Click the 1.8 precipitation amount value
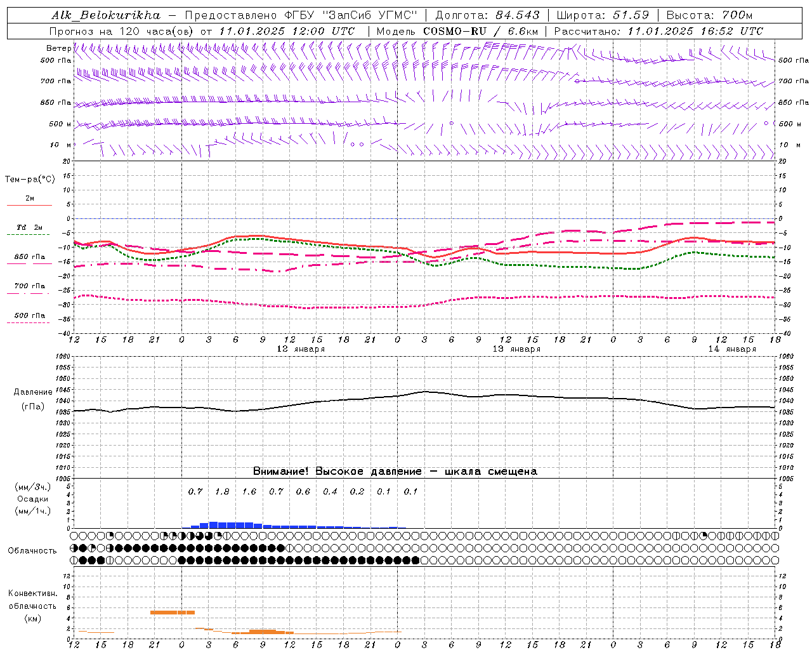This screenshot has height=650, width=812. point(222,492)
